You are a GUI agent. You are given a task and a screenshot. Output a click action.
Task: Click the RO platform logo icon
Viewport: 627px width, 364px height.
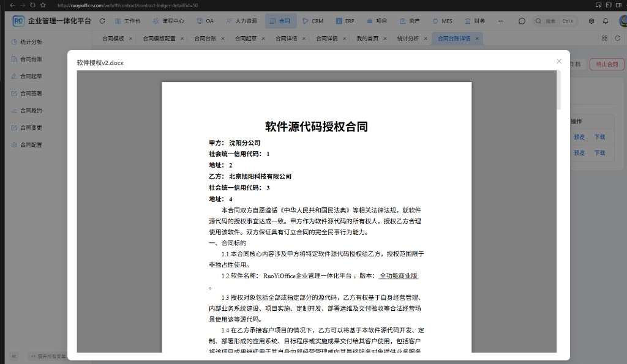click(18, 21)
